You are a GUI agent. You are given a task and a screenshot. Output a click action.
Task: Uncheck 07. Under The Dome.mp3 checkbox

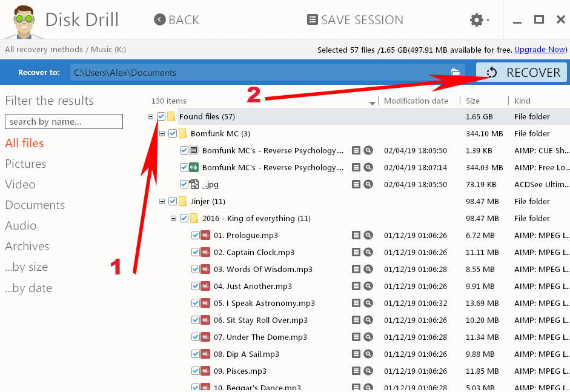[x=196, y=337]
